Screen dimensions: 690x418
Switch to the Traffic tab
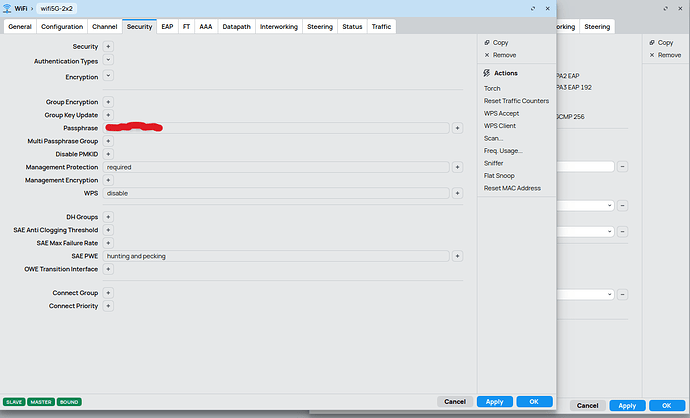381,26
